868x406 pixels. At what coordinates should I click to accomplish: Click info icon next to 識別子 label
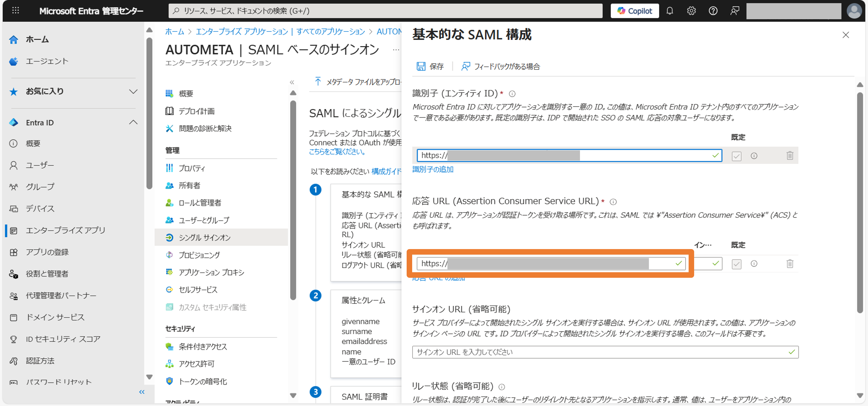coord(512,94)
